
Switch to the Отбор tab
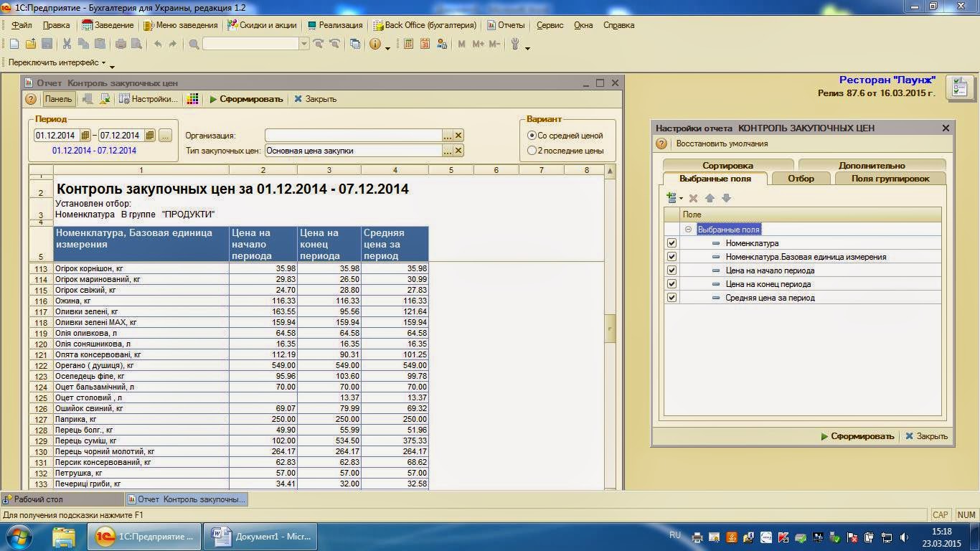tap(801, 179)
